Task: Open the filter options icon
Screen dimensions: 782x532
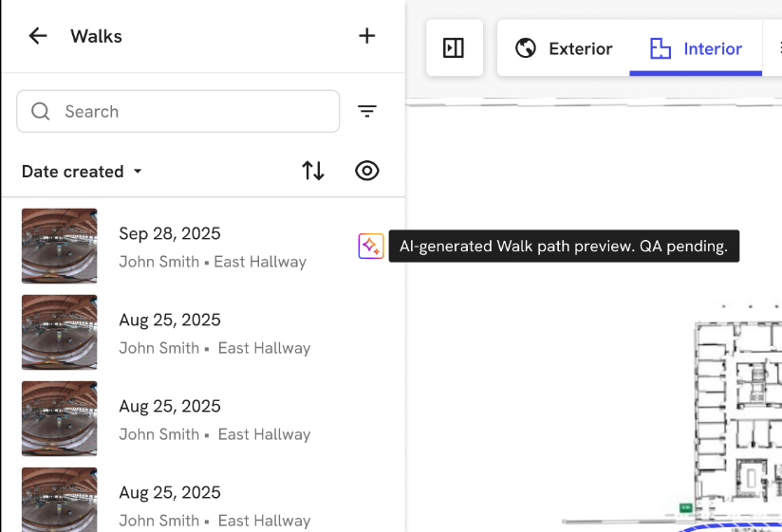Action: coord(367,112)
